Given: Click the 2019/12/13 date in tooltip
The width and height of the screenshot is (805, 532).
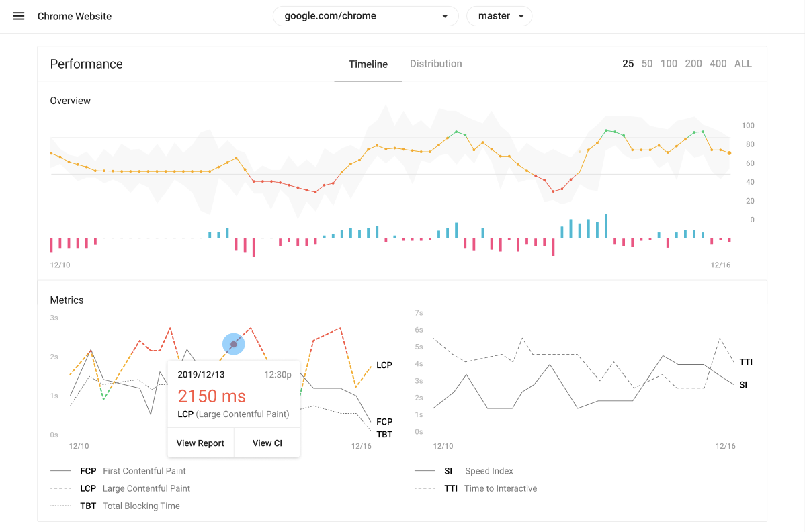Looking at the screenshot, I should click(x=201, y=375).
